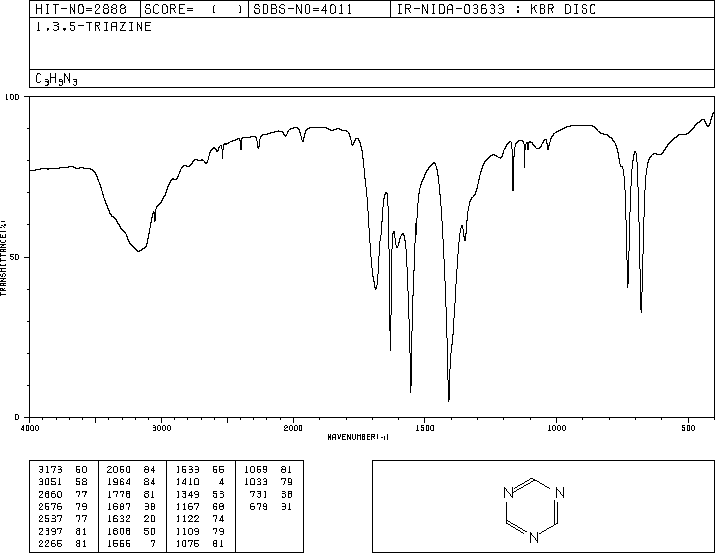The width and height of the screenshot is (715, 553).
Task: Select peak table entry 1410
Action: (x=200, y=482)
